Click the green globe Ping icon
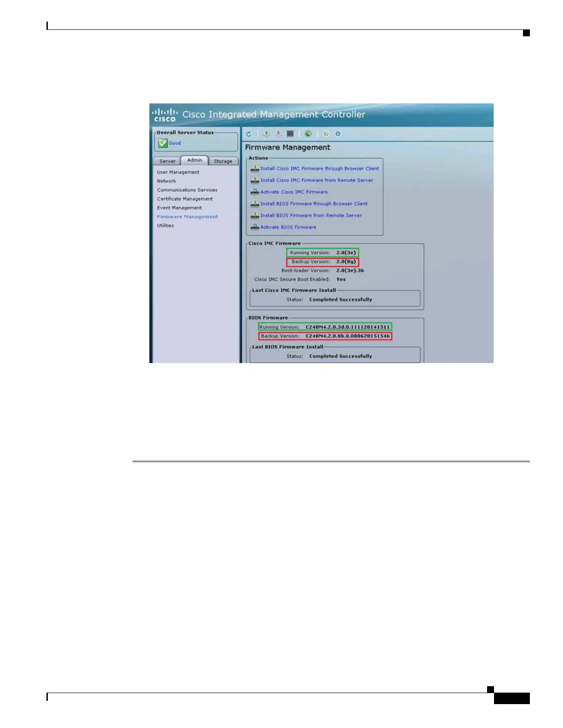 click(x=308, y=134)
